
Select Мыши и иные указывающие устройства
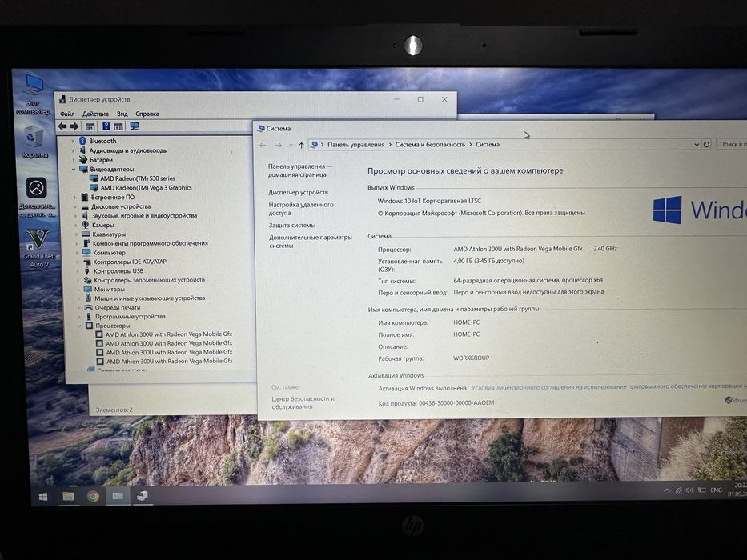coord(150,298)
